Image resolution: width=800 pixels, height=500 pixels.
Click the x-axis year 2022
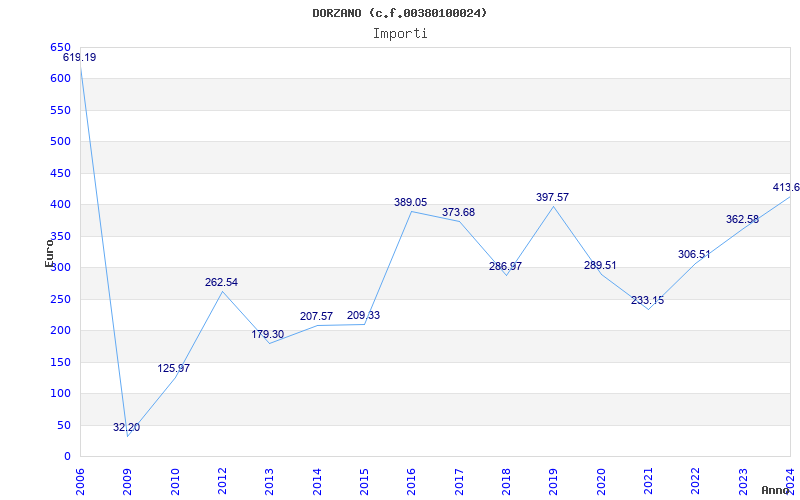[x=695, y=482]
